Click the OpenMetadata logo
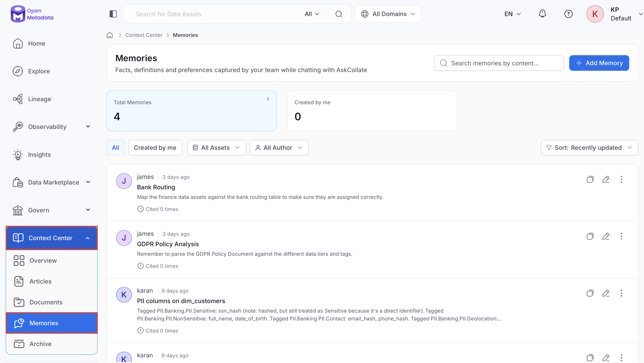 (32, 14)
